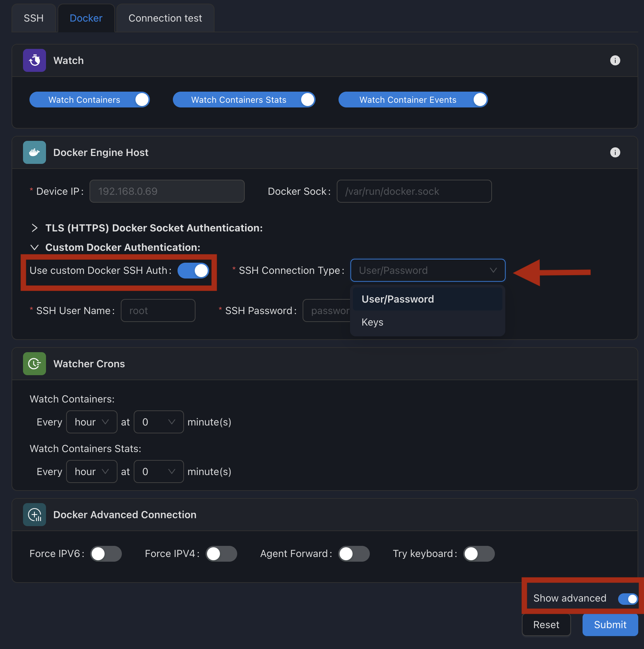This screenshot has height=649, width=644.
Task: Open Watch Containers Stats minute dropdown
Action: click(x=158, y=471)
